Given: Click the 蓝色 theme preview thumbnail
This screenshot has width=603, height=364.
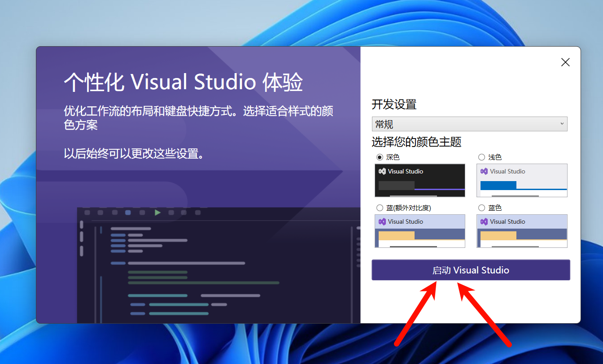Looking at the screenshot, I should click(522, 231).
